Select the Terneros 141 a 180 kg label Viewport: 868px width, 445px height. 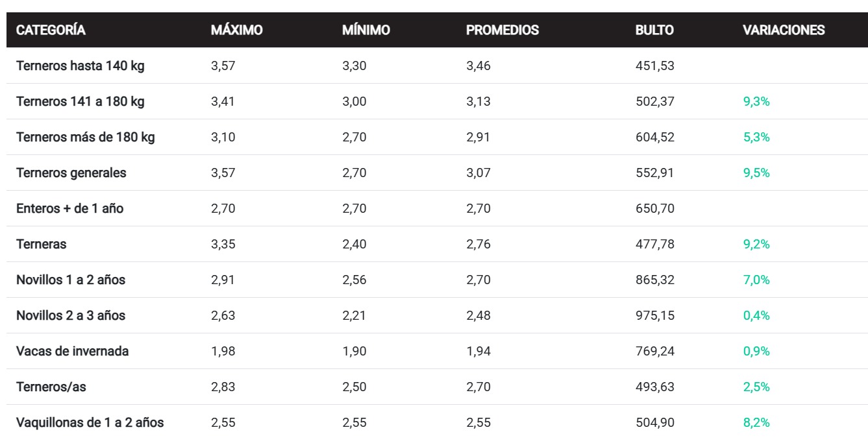(x=81, y=102)
